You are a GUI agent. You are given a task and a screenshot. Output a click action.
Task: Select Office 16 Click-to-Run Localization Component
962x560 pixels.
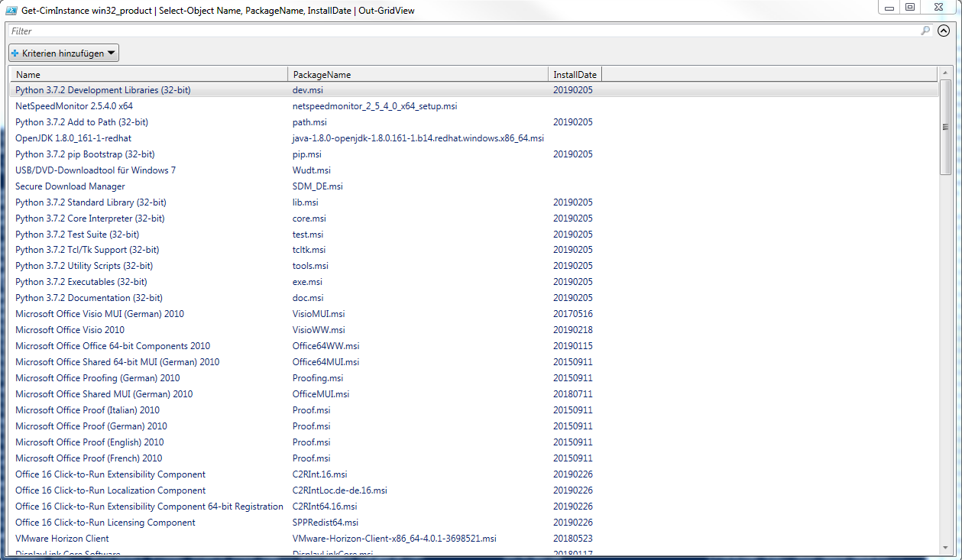tap(474, 490)
